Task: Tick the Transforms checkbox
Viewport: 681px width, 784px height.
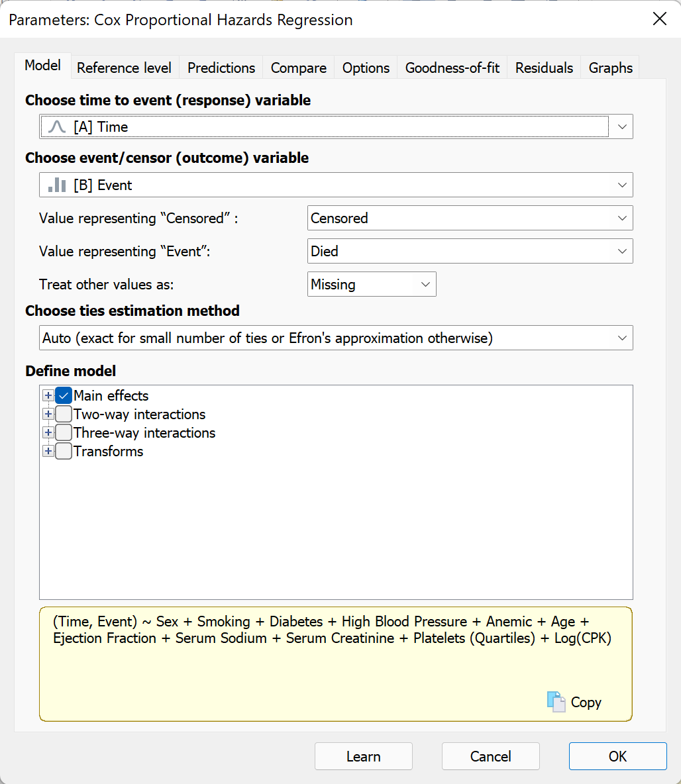Action: tap(64, 452)
